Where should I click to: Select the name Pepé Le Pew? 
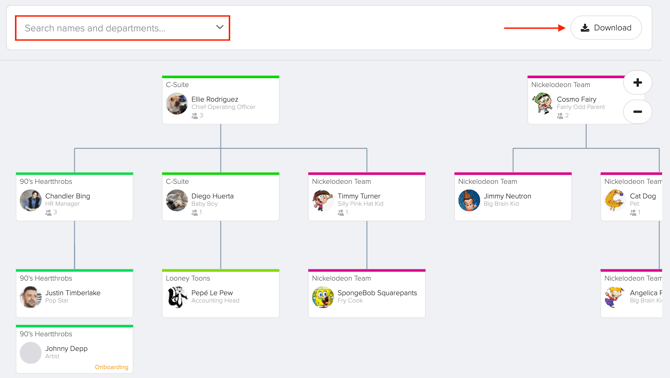tap(212, 293)
